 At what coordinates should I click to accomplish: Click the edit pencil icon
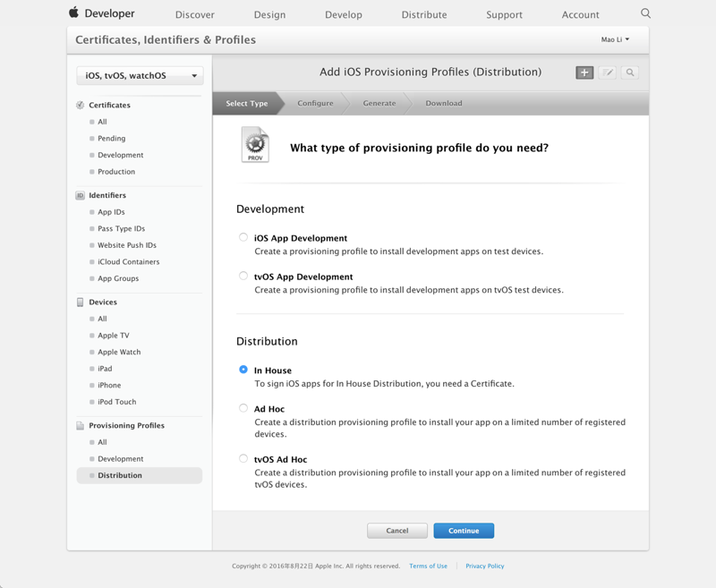[x=608, y=72]
